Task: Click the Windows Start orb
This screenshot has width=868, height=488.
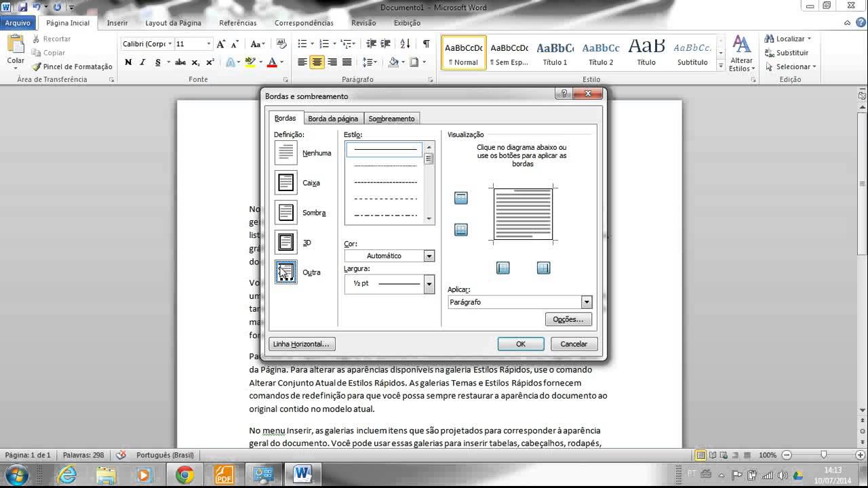Action: [x=17, y=475]
